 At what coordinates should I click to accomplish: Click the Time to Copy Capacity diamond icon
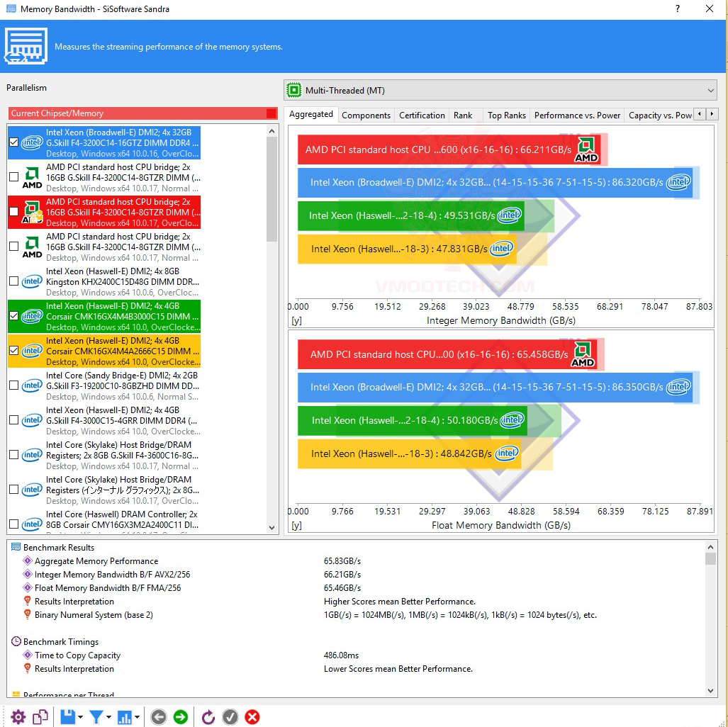click(x=28, y=655)
